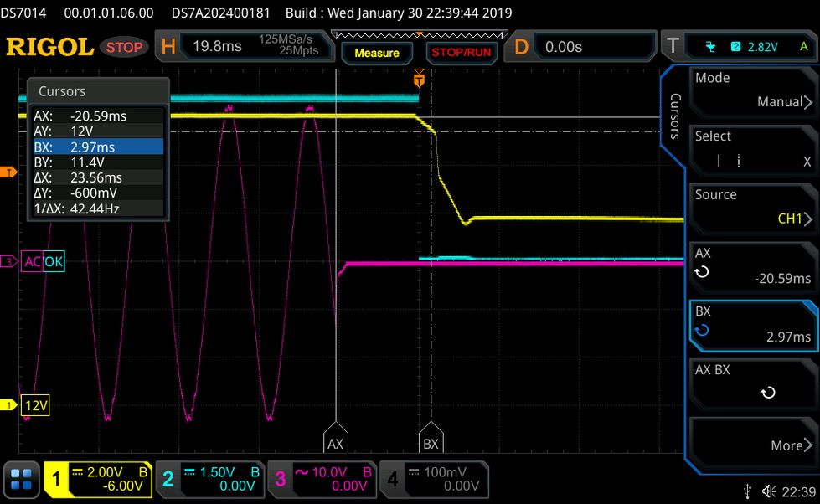820x504 pixels.
Task: Toggle the Select cursor type option
Action: [752, 149]
